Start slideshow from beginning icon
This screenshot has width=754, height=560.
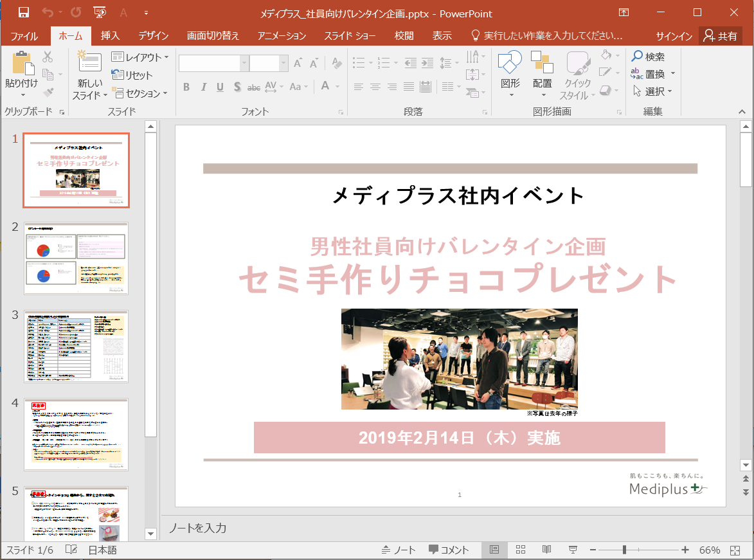[100, 12]
